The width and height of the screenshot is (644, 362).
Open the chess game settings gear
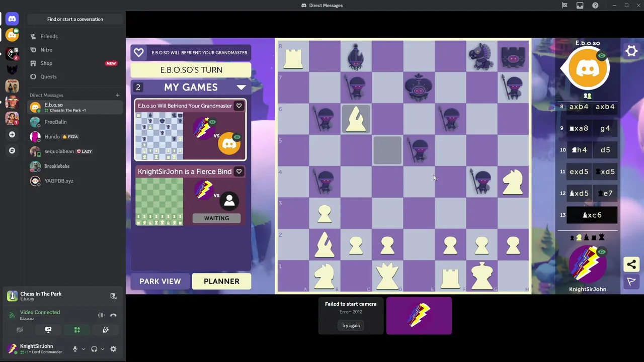tap(631, 51)
